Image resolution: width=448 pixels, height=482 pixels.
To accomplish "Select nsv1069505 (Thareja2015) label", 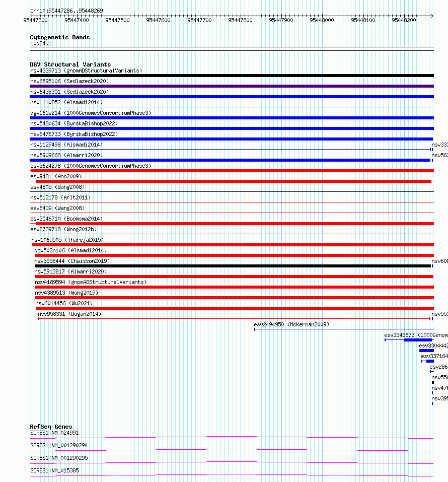I will tap(67, 240).
